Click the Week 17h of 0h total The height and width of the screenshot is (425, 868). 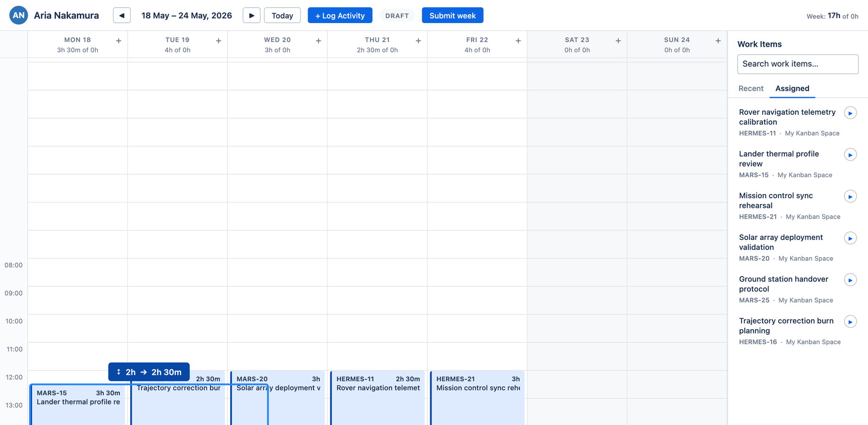pos(832,16)
